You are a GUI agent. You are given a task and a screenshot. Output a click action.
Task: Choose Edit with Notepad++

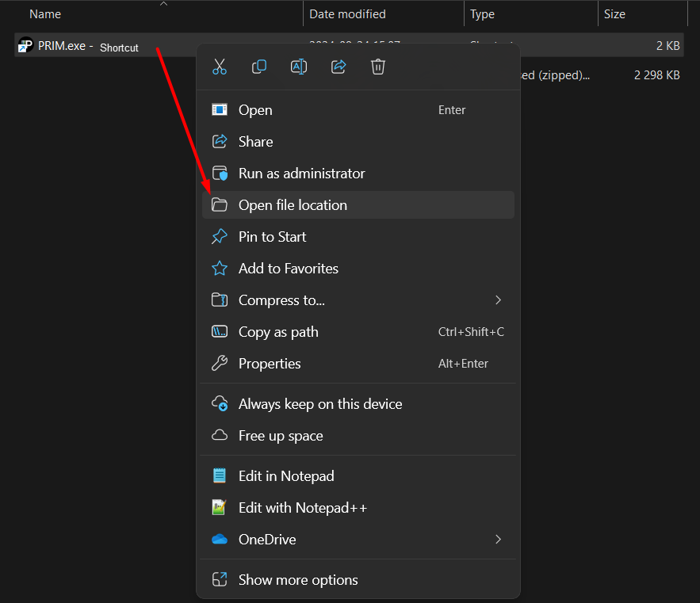coord(303,508)
